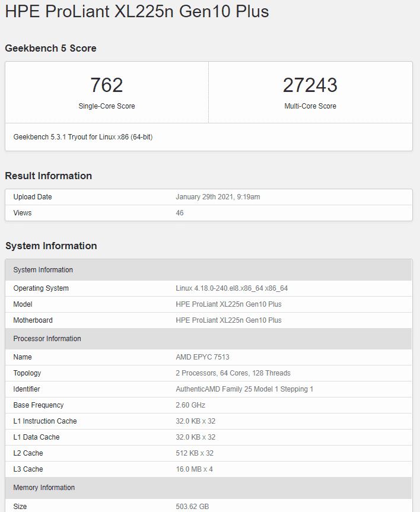The height and width of the screenshot is (512, 420).
Task: Click the 503.62 GB value
Action: tap(192, 507)
